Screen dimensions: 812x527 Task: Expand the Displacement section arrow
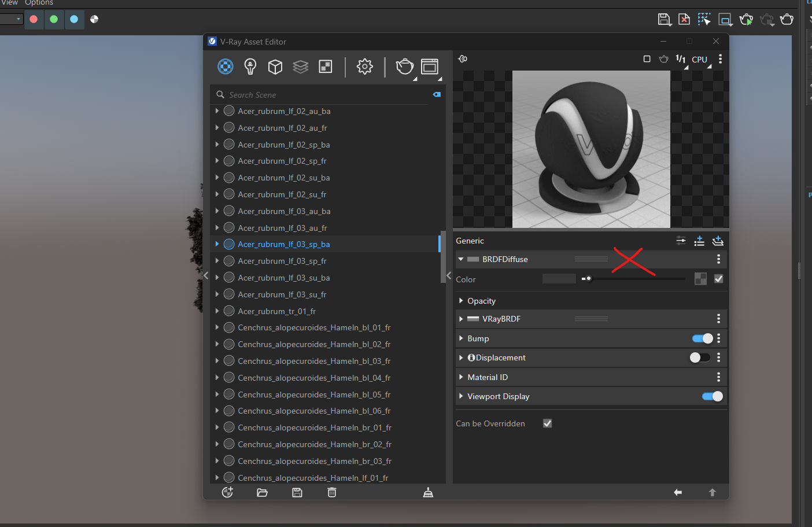pos(461,358)
